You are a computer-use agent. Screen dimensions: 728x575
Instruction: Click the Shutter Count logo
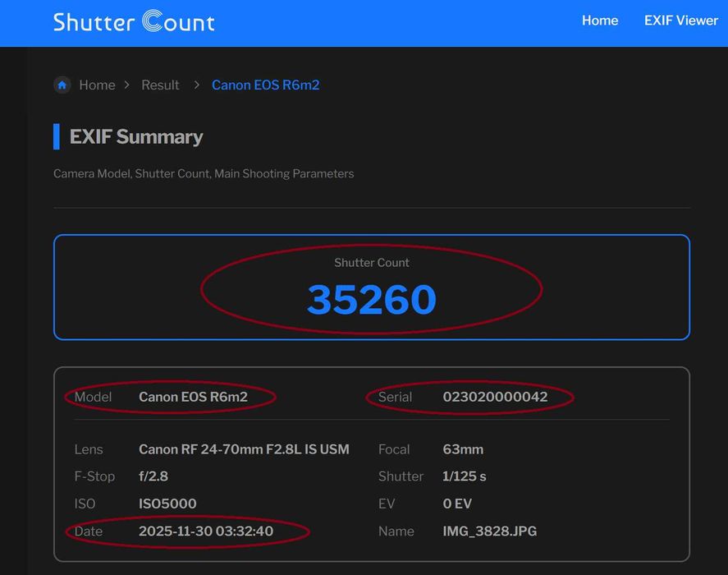pyautogui.click(x=134, y=21)
